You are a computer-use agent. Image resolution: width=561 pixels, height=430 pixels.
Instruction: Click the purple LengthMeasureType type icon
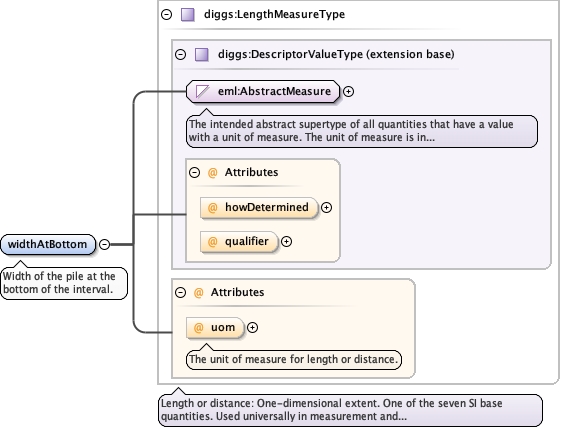188,15
